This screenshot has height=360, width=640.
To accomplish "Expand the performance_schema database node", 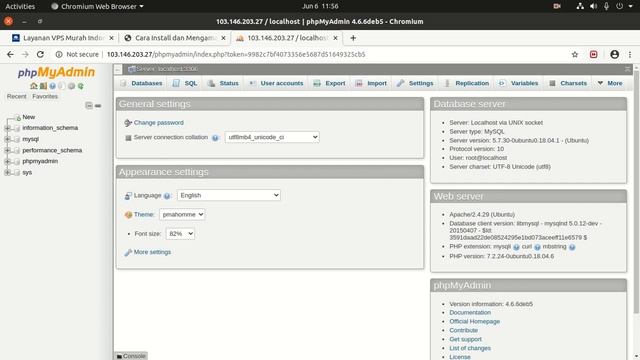I will [7, 150].
